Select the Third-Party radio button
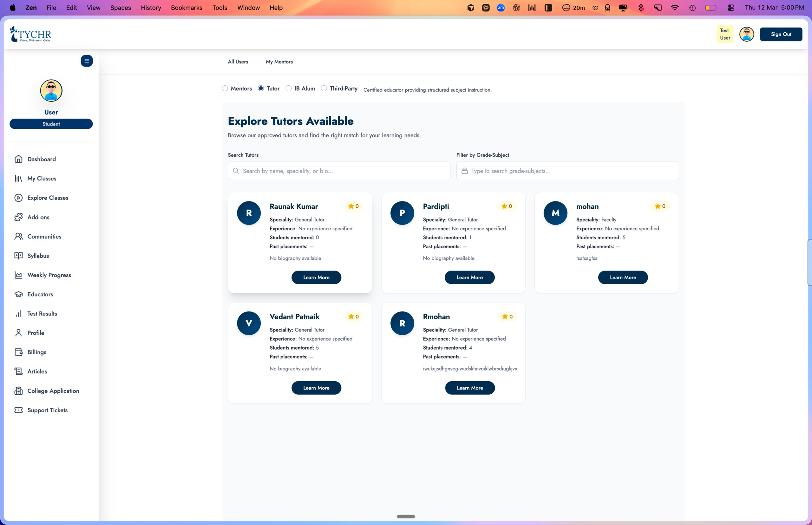The image size is (812, 525). [x=324, y=88]
